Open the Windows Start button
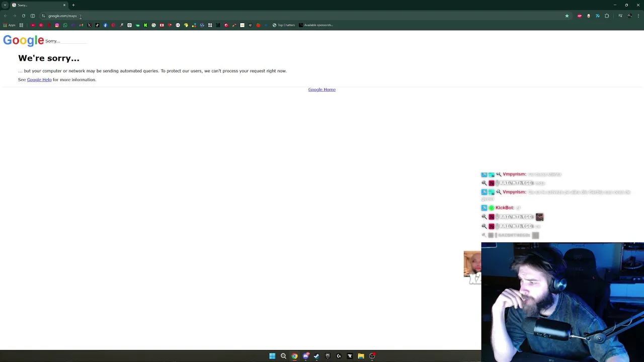Viewport: 644px width, 362px height. click(272, 356)
